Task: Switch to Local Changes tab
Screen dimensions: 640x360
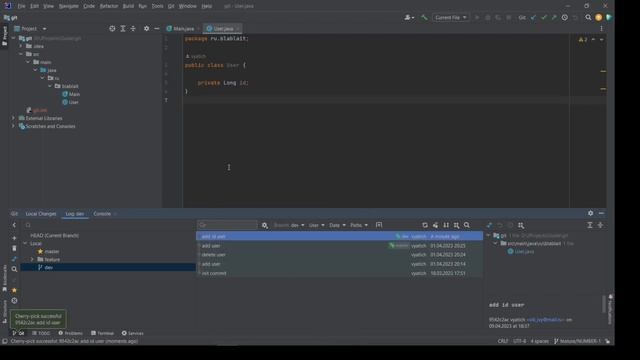Action: tap(41, 214)
